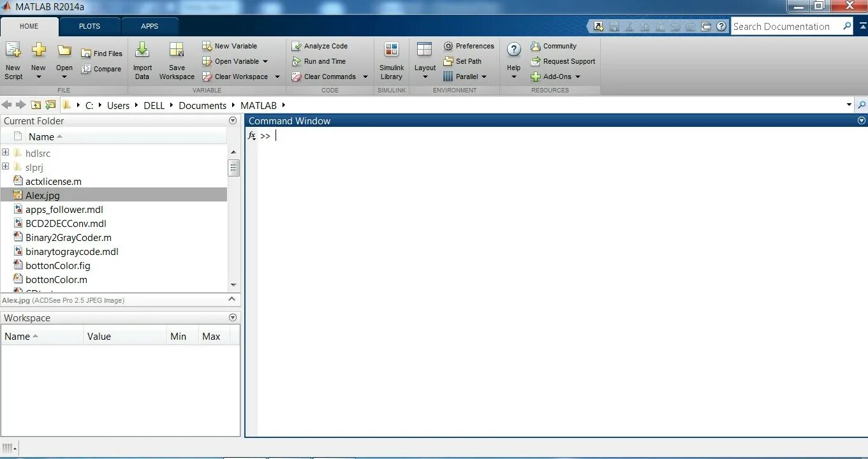Click the quick access help icon
The width and height of the screenshot is (868, 459).
(x=721, y=27)
